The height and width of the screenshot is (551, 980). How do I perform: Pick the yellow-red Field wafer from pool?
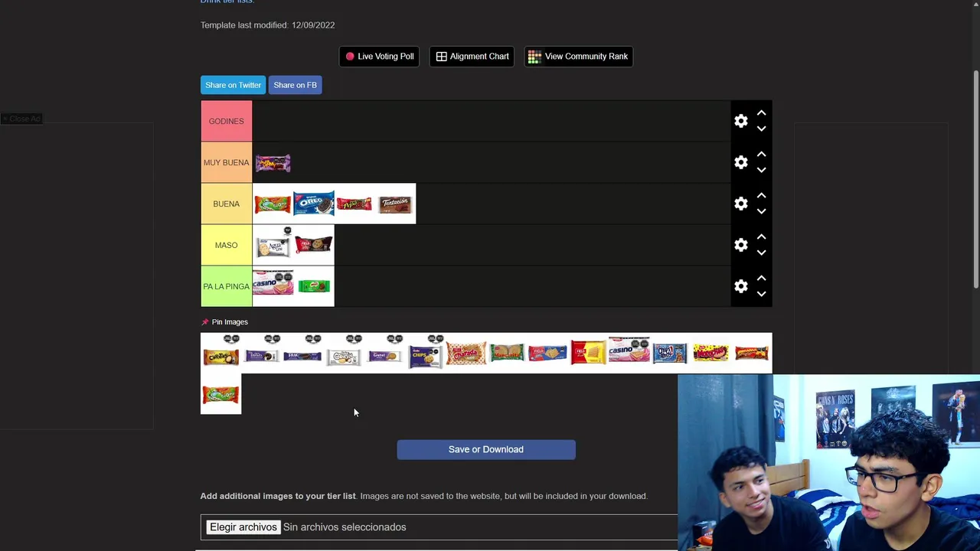589,353
